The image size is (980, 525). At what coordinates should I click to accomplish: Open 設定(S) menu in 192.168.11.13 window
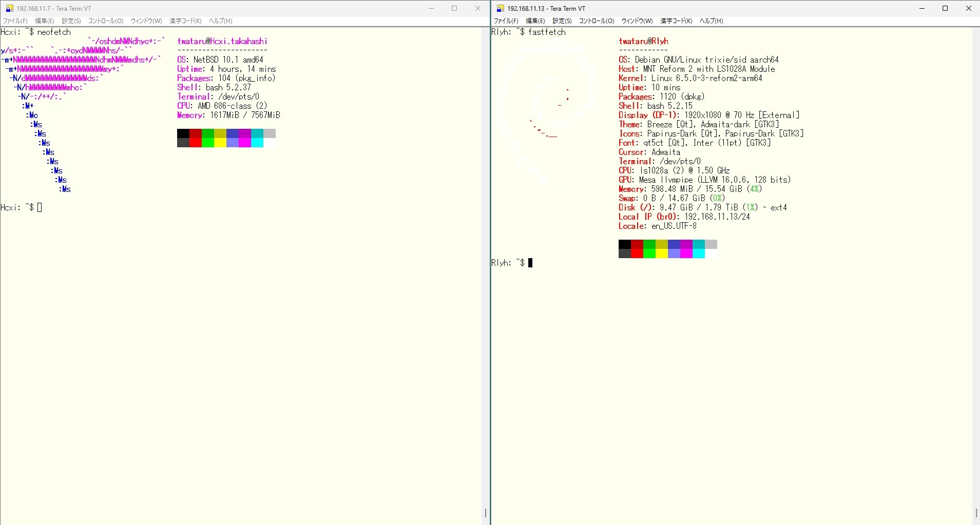pos(562,21)
